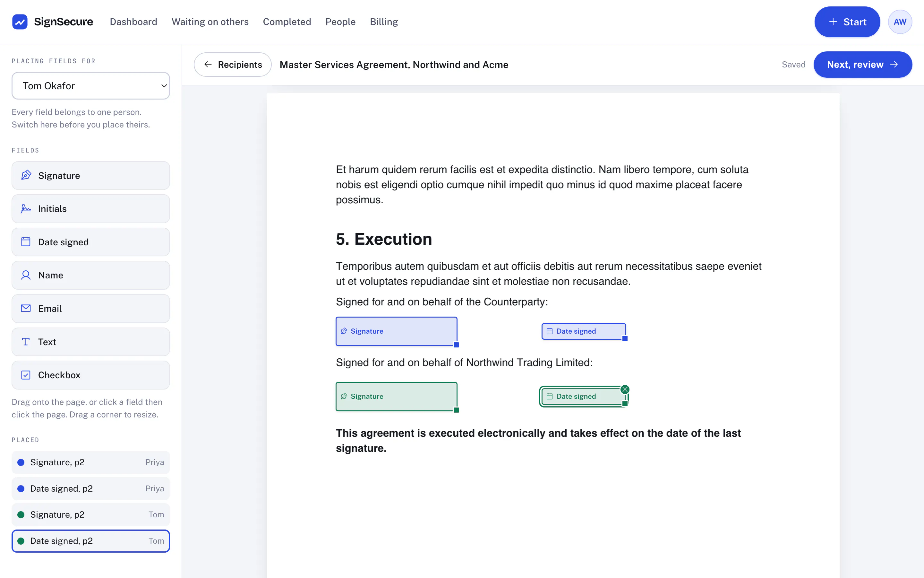Go to the Dashboard tab
Viewport: 924px width, 578px height.
133,22
